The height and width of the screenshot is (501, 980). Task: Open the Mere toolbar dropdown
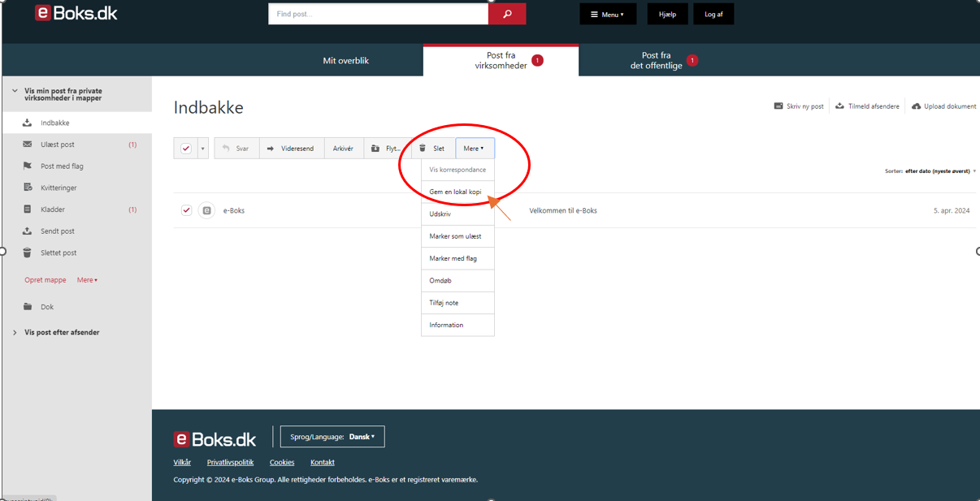(x=475, y=149)
